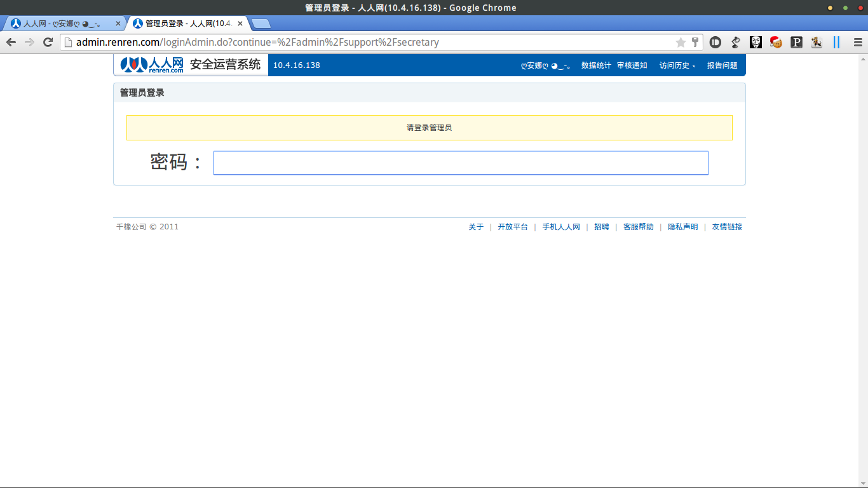Viewport: 868px width, 488px height.
Task: Open the cookie with Santa hat extension
Action: (776, 43)
